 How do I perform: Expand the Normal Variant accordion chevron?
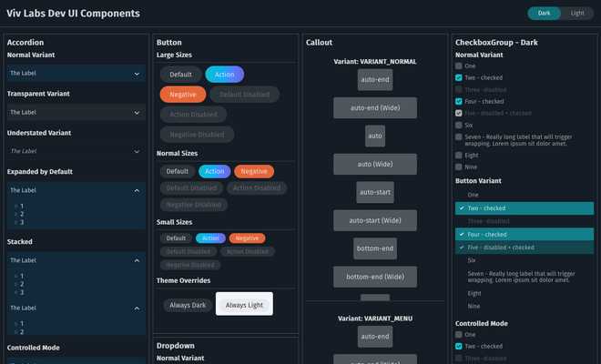point(137,74)
